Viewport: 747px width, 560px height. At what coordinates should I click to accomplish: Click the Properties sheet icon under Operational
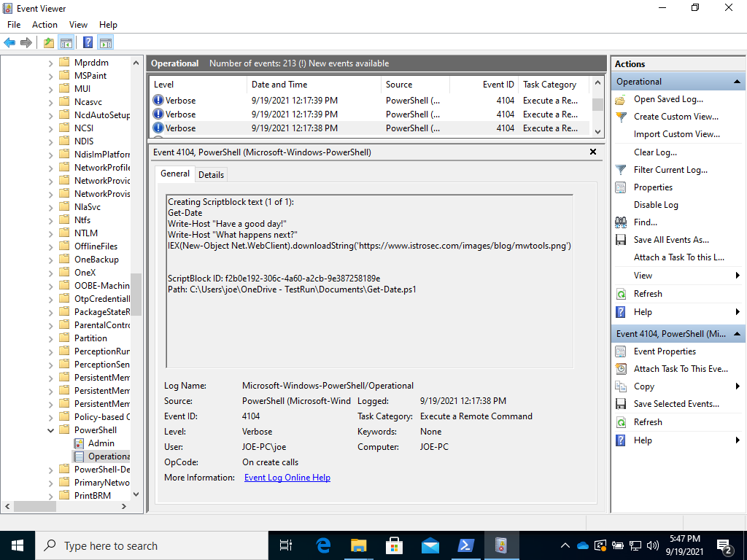tap(620, 187)
